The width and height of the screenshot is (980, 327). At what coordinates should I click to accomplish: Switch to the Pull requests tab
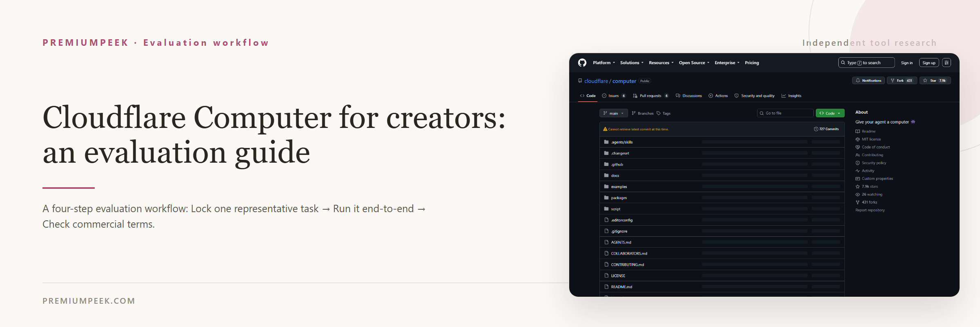point(651,96)
